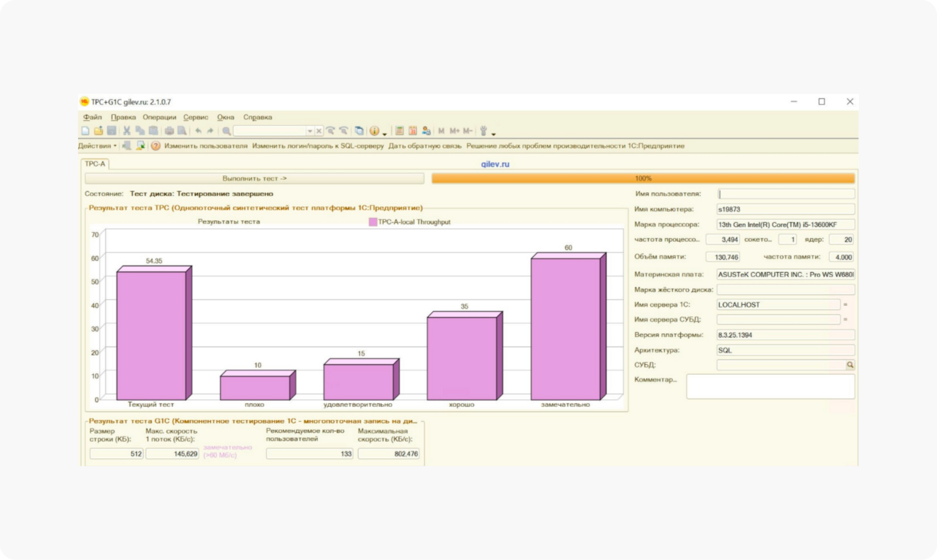Clear the toolbar search box with X
The height and width of the screenshot is (560, 937).
pos(318,131)
